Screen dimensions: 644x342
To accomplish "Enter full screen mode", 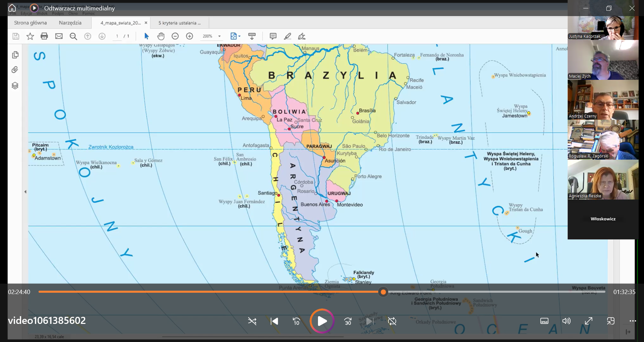I will [x=589, y=321].
